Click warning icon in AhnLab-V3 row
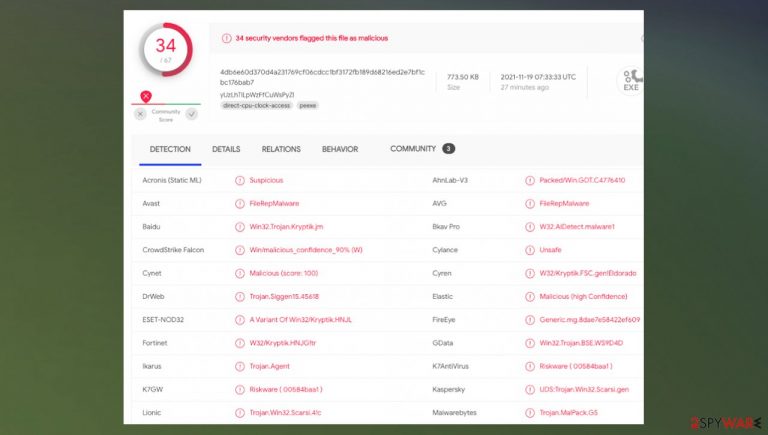Viewport: 768px width, 435px height. click(529, 180)
